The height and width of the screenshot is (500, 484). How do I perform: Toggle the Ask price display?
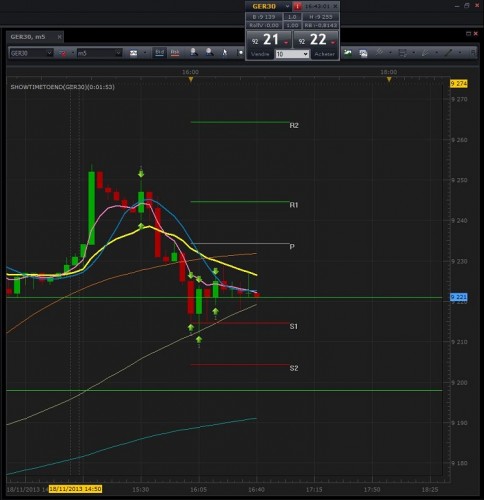pyautogui.click(x=175, y=53)
